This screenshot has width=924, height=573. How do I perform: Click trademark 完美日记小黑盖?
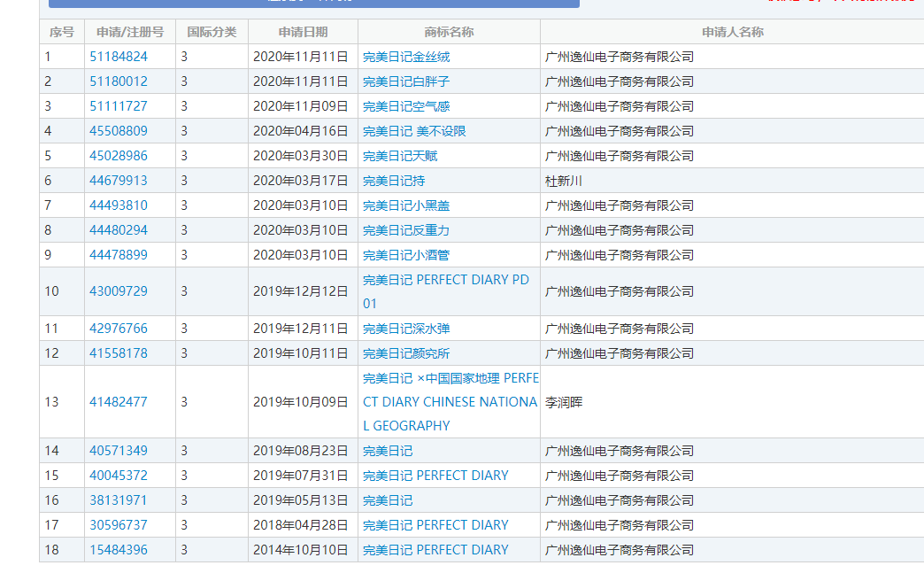pos(406,205)
